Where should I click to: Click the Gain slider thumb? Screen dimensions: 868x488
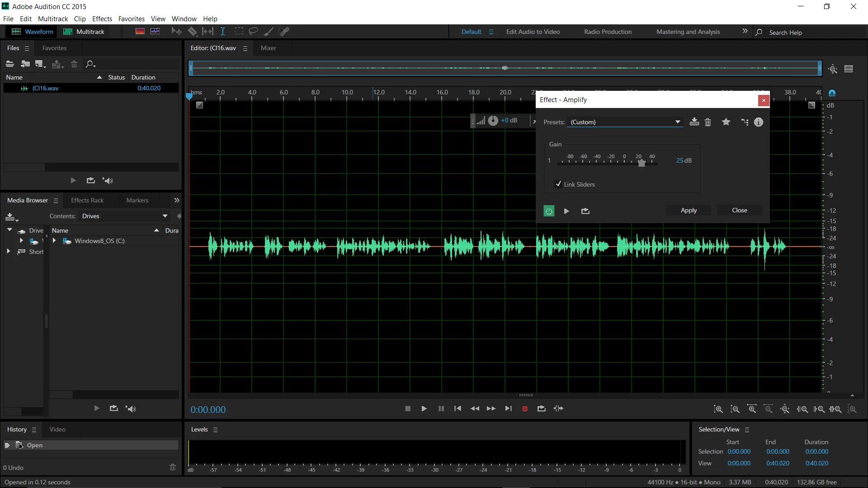pyautogui.click(x=642, y=163)
